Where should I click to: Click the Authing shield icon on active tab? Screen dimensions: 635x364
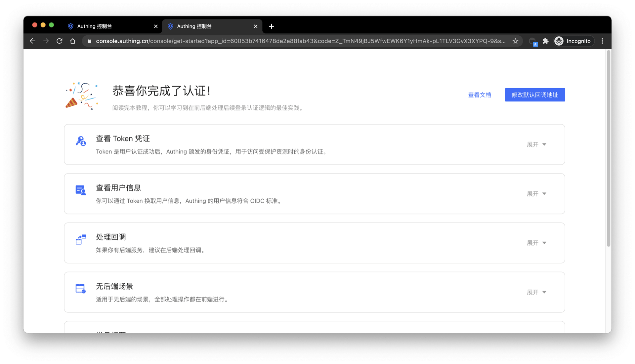[x=171, y=26]
